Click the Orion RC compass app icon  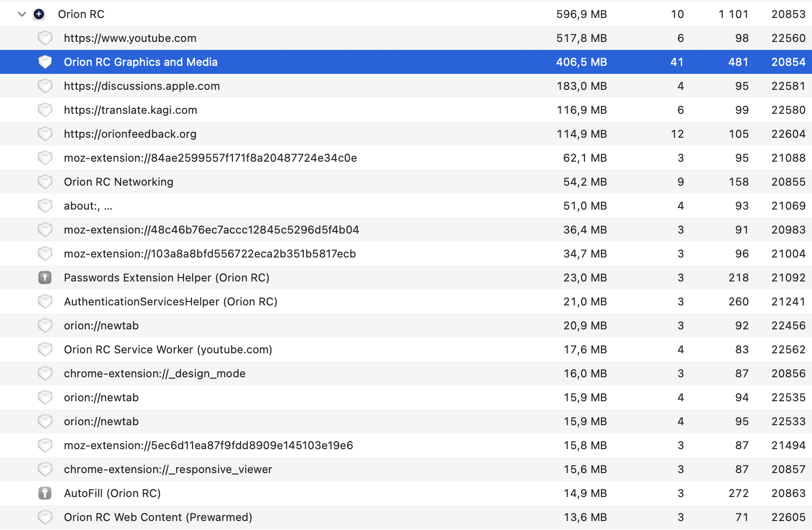coord(39,14)
